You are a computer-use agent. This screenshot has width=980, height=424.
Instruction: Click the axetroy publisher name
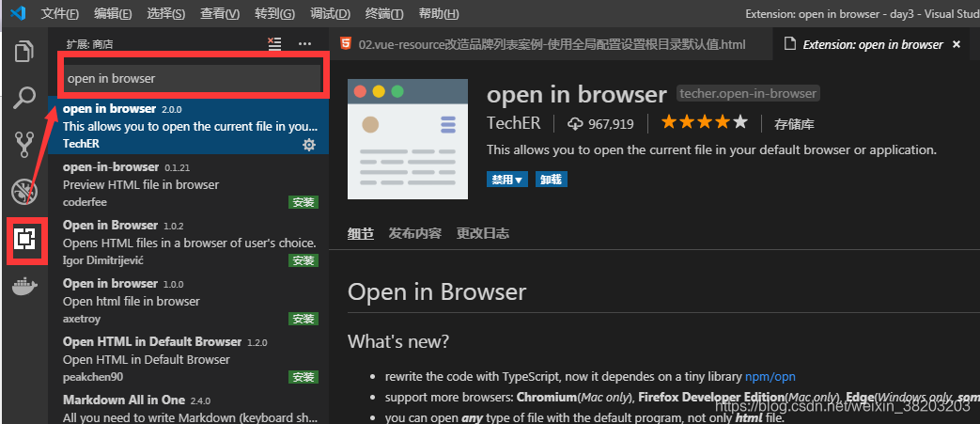click(82, 319)
